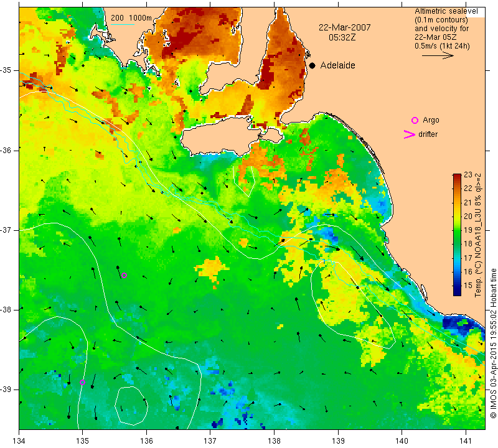Image resolution: width=498 pixels, height=448 pixels.
Task: Click the 135 longitude axis label
Action: [x=83, y=441]
